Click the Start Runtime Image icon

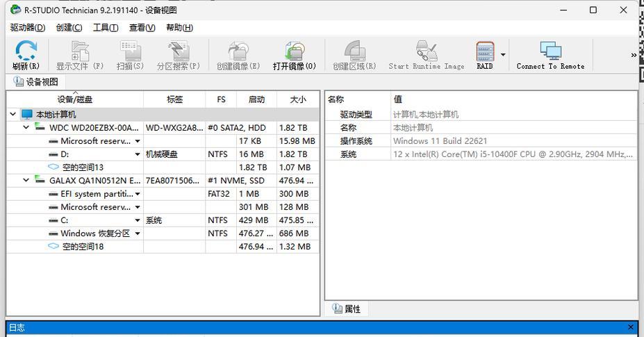pyautogui.click(x=427, y=51)
